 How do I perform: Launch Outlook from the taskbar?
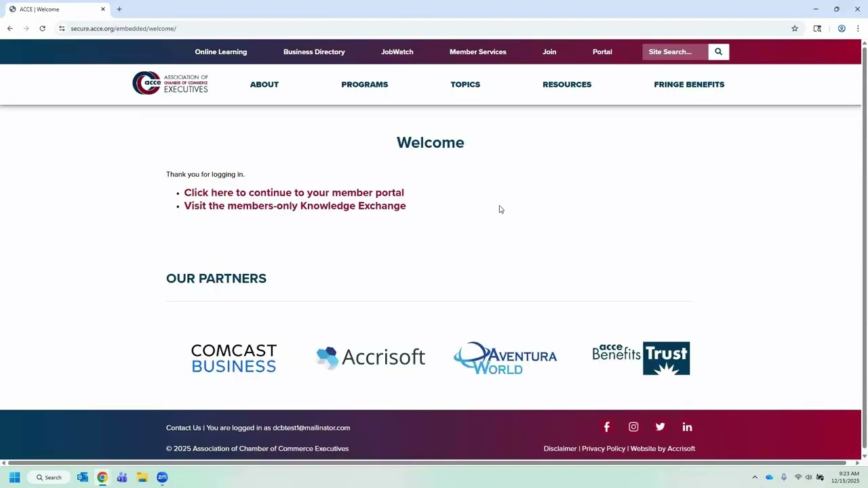tap(83, 477)
